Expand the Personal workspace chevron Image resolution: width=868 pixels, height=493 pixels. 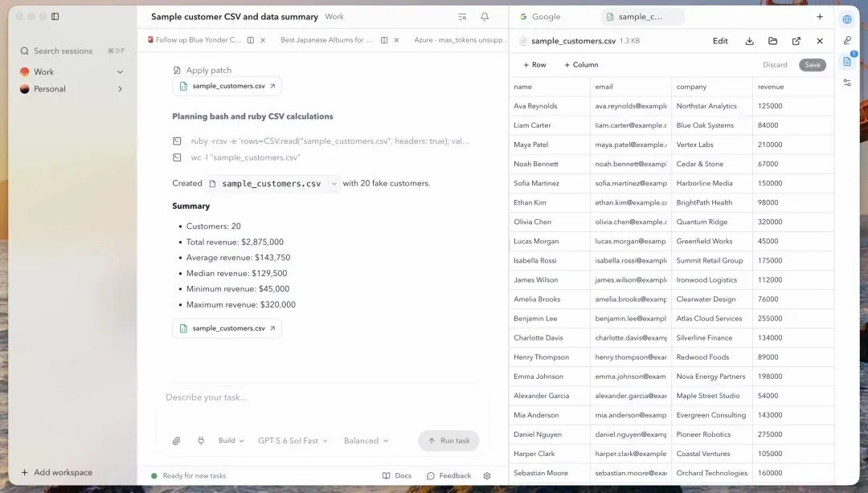tap(120, 89)
